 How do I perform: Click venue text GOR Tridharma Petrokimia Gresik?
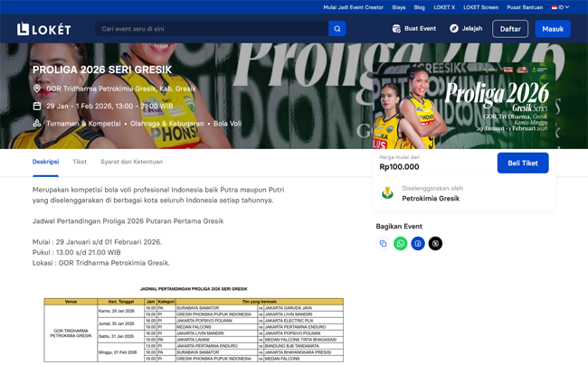pos(121,89)
